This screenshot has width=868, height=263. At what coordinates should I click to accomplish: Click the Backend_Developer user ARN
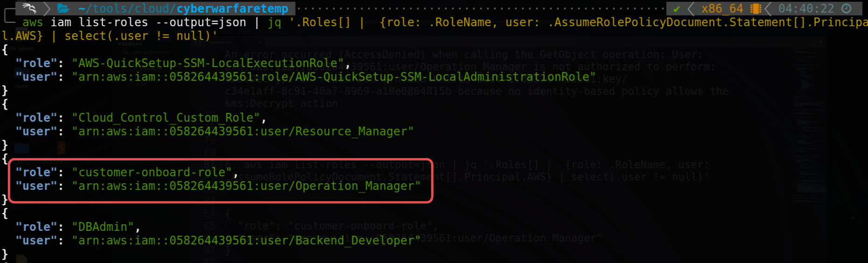[x=246, y=241]
